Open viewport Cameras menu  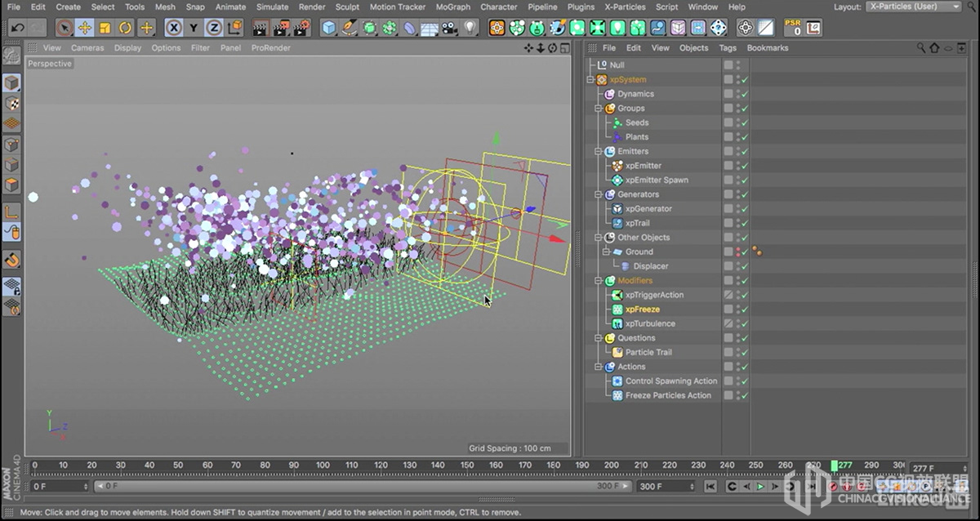[x=87, y=48]
